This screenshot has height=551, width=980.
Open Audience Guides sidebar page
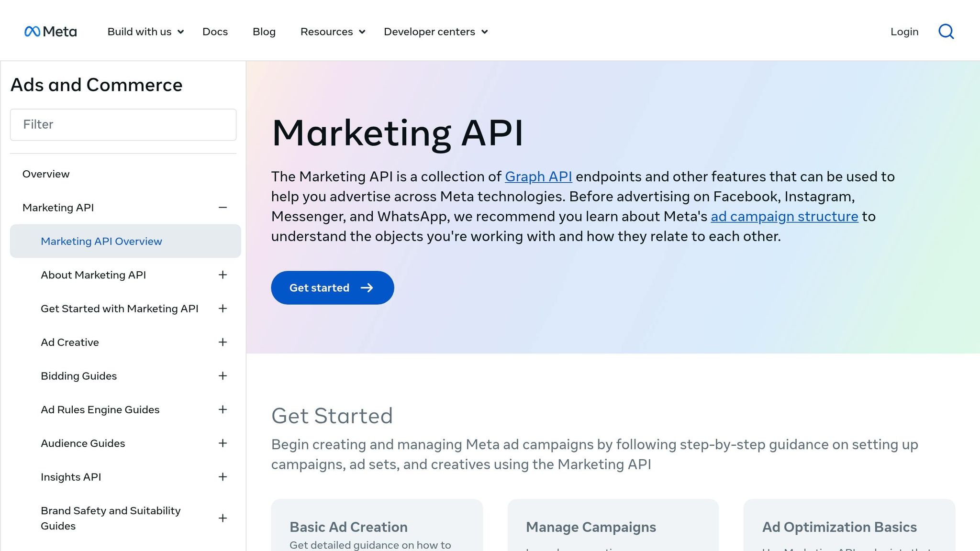[83, 443]
